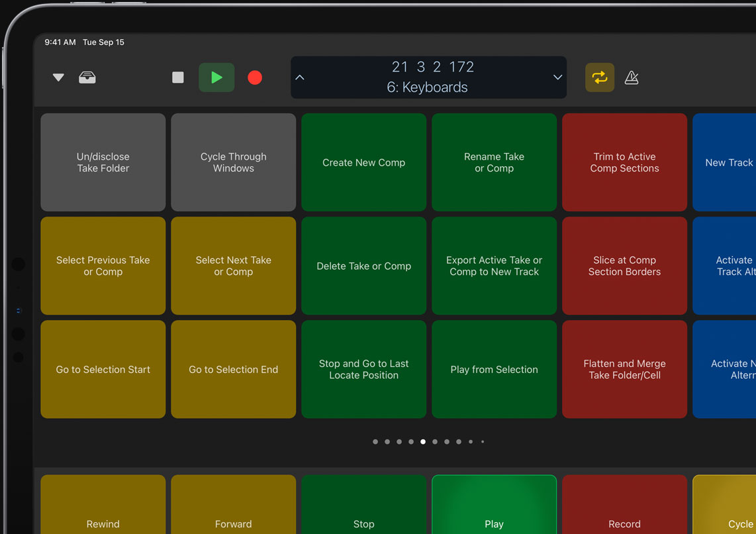Tap the Go to Selection End pad
The image size is (756, 534).
point(234,370)
